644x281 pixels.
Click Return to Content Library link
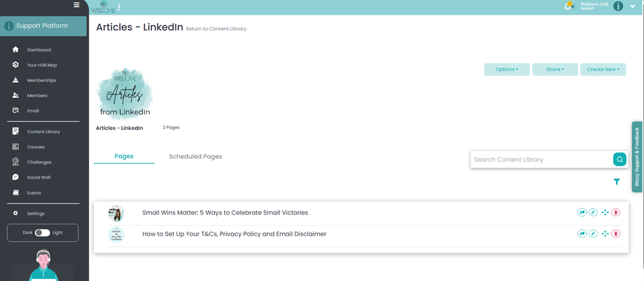pos(216,29)
